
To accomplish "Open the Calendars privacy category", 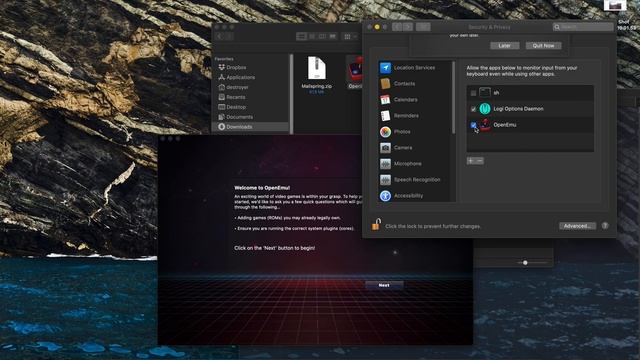I will [416, 100].
